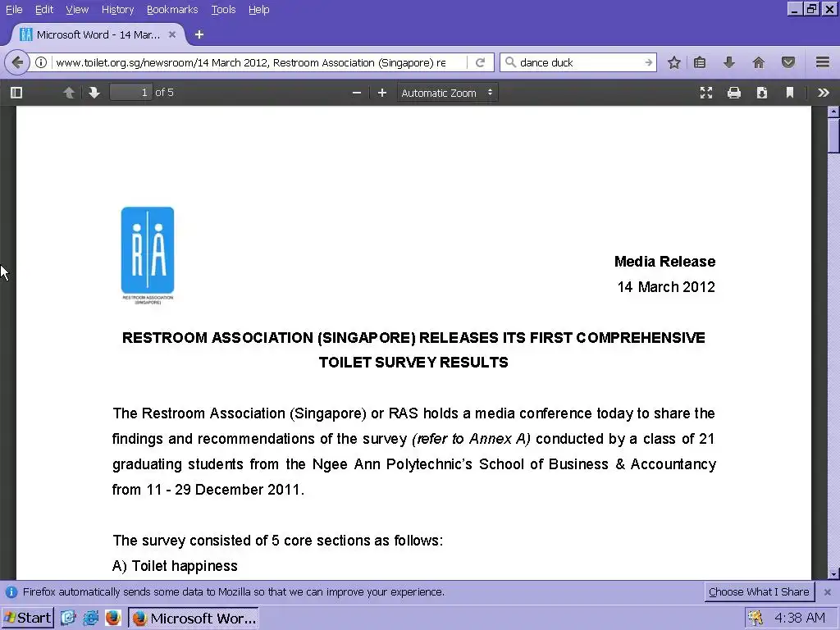This screenshot has height=630, width=840.
Task: Click the page number field
Action: click(x=131, y=93)
